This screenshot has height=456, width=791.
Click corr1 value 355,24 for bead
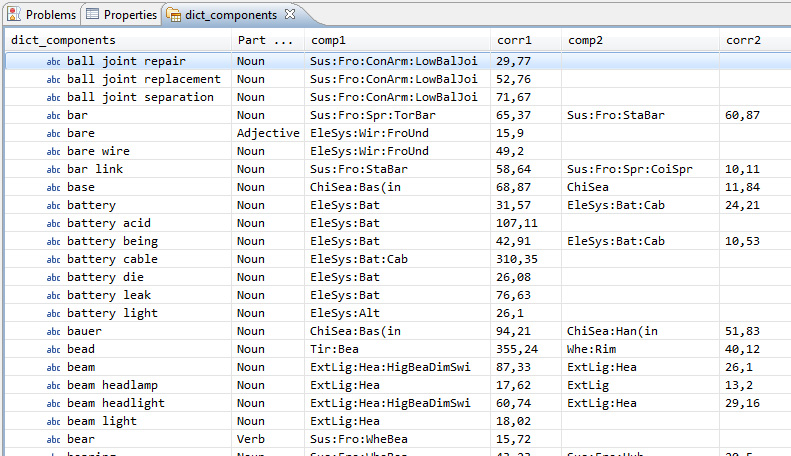tap(517, 349)
